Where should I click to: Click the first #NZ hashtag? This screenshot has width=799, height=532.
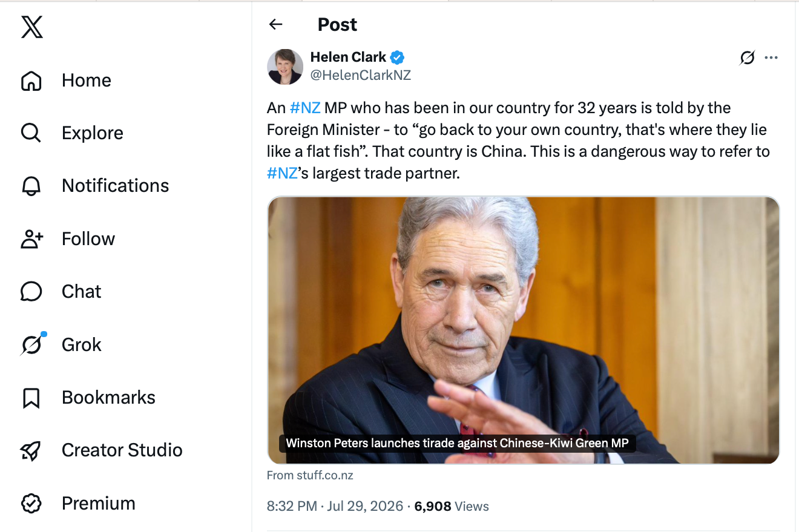coord(305,108)
